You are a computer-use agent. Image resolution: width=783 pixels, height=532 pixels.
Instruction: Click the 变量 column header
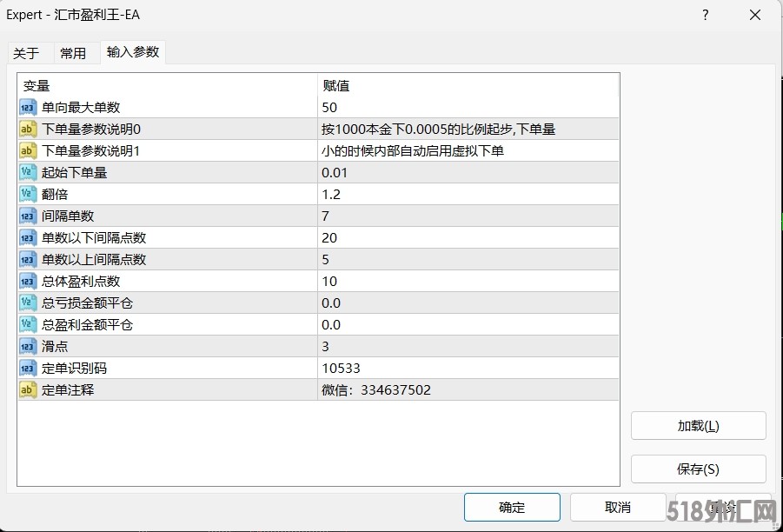coord(167,85)
